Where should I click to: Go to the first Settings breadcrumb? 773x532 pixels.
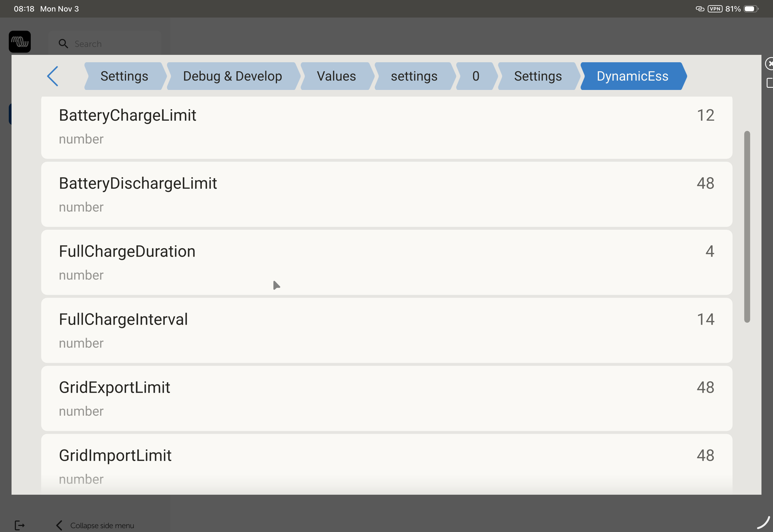[x=124, y=76]
